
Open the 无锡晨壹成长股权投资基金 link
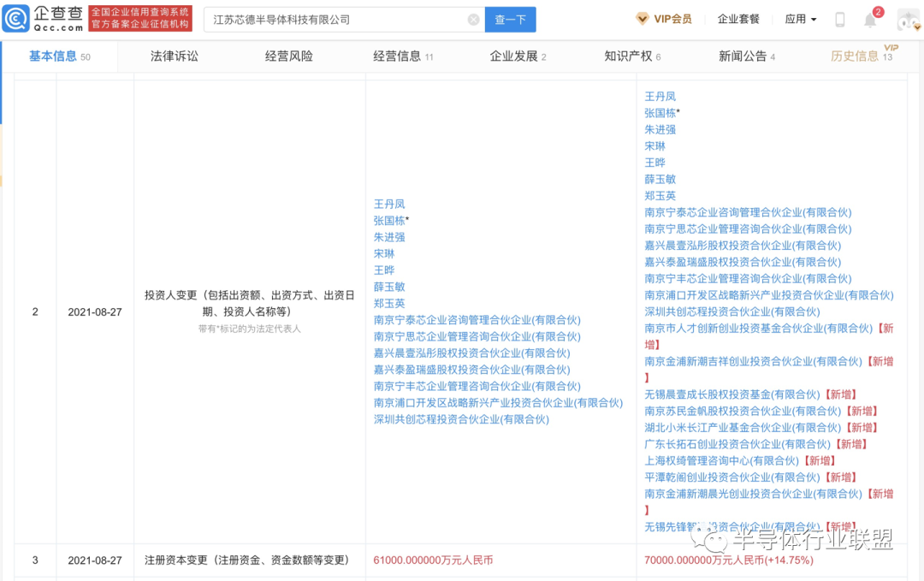[x=731, y=394]
